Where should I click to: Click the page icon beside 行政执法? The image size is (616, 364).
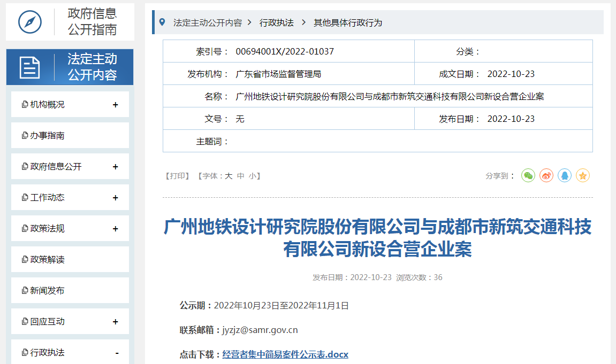[x=25, y=352]
